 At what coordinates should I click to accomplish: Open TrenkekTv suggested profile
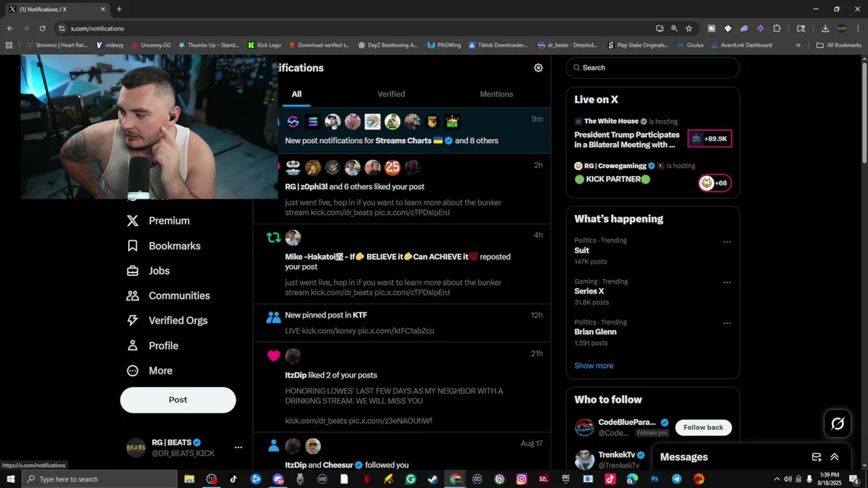[x=616, y=455]
